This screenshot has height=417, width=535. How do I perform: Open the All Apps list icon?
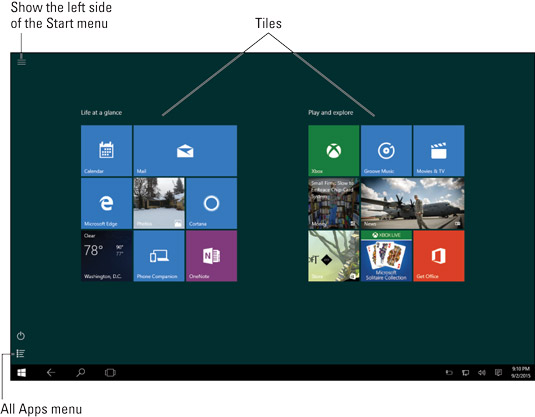[x=21, y=354]
